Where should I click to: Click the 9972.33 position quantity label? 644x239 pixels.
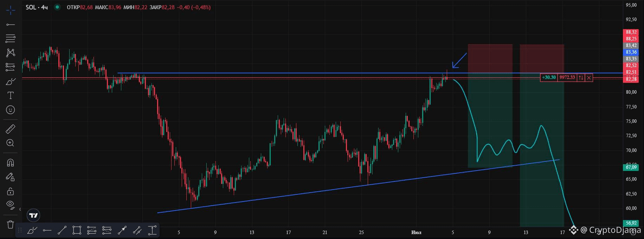pyautogui.click(x=567, y=78)
